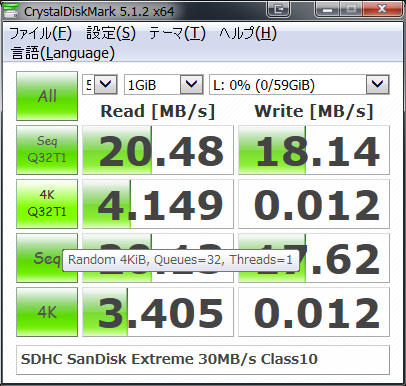Click the 4K Q32T1 write result 0.012
Image resolution: width=406 pixels, height=386 pixels.
(x=314, y=204)
